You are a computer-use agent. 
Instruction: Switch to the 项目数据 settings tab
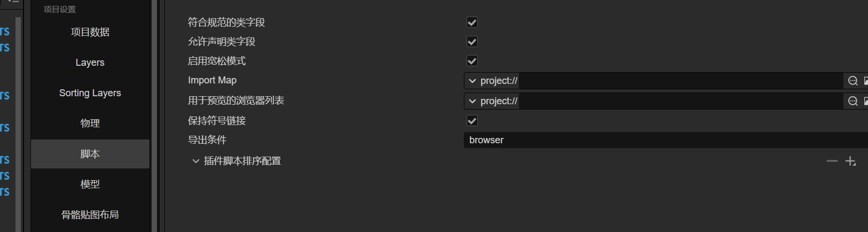90,32
